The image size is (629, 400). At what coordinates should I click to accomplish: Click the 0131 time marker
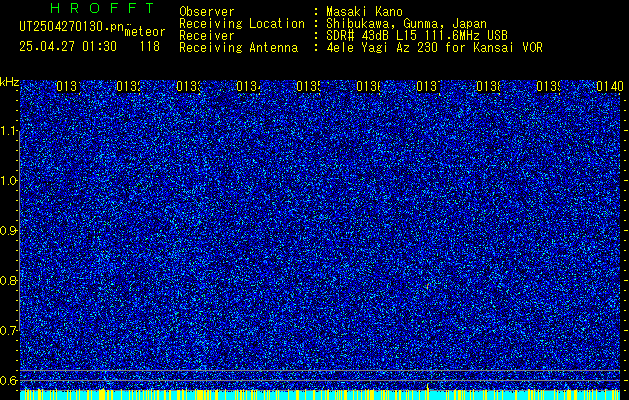click(69, 86)
